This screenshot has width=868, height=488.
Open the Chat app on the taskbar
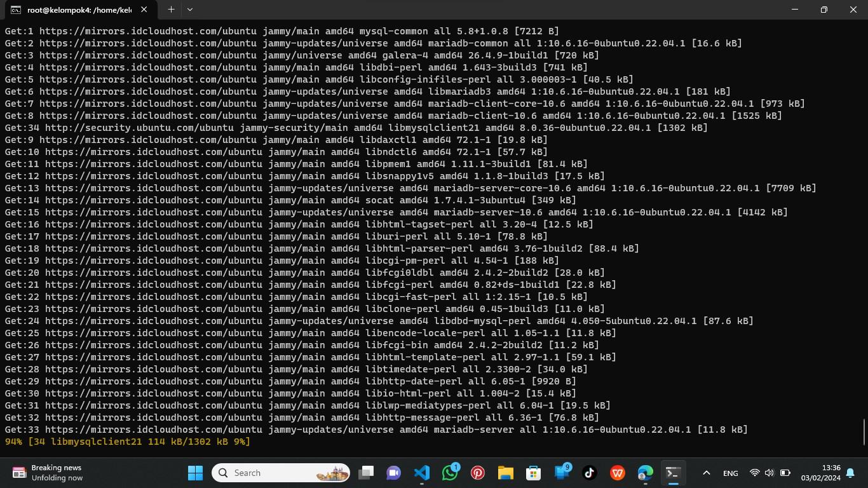(x=394, y=473)
